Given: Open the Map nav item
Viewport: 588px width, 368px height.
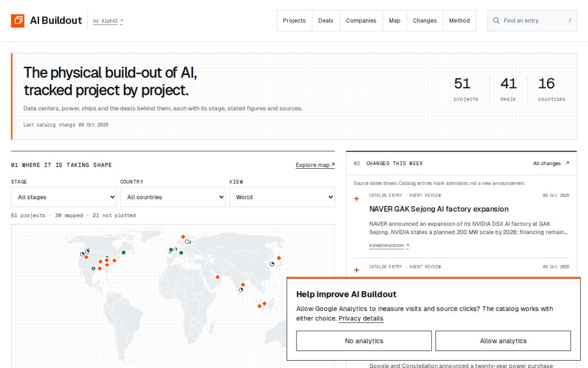Looking at the screenshot, I should pos(394,21).
